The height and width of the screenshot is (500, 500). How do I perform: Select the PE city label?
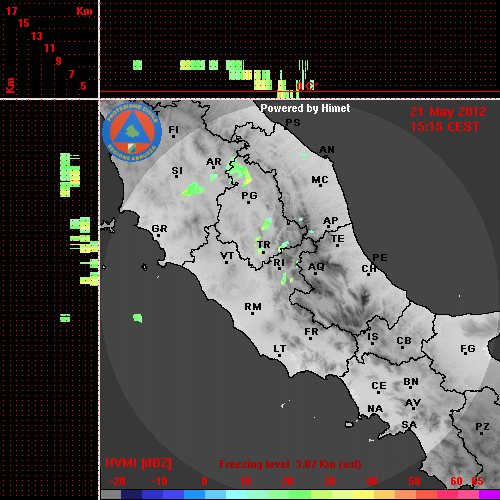click(x=380, y=257)
